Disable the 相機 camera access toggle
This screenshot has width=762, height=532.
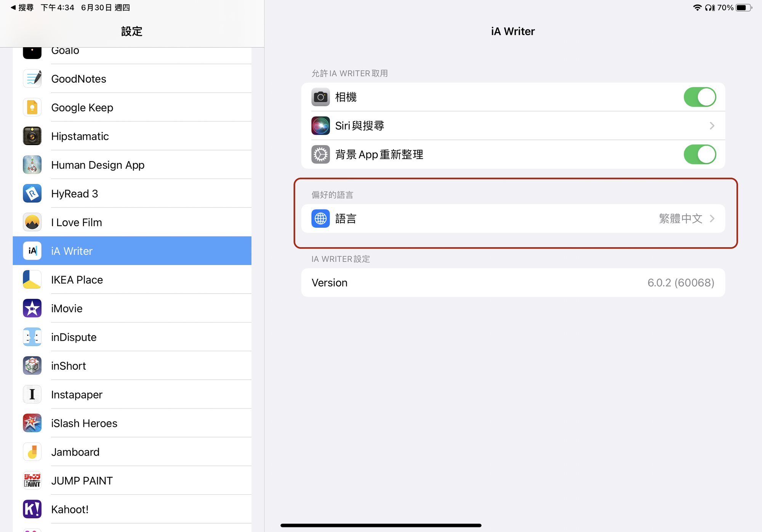tap(700, 97)
